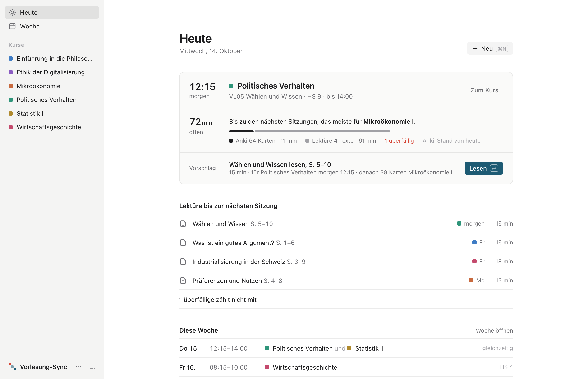588x379 pixels.
Task: Open the three-dots menu next to Vorlesung-Sync
Action: pyautogui.click(x=78, y=367)
